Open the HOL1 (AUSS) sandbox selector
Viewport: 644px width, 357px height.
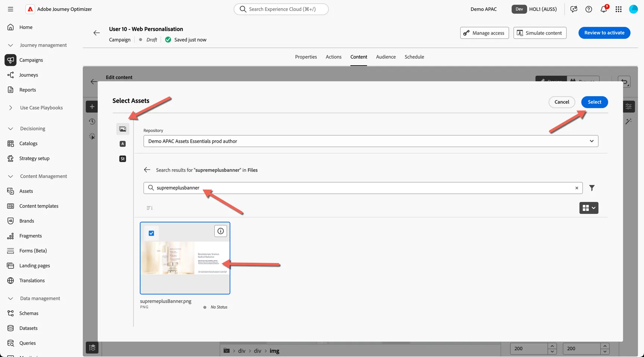(534, 9)
